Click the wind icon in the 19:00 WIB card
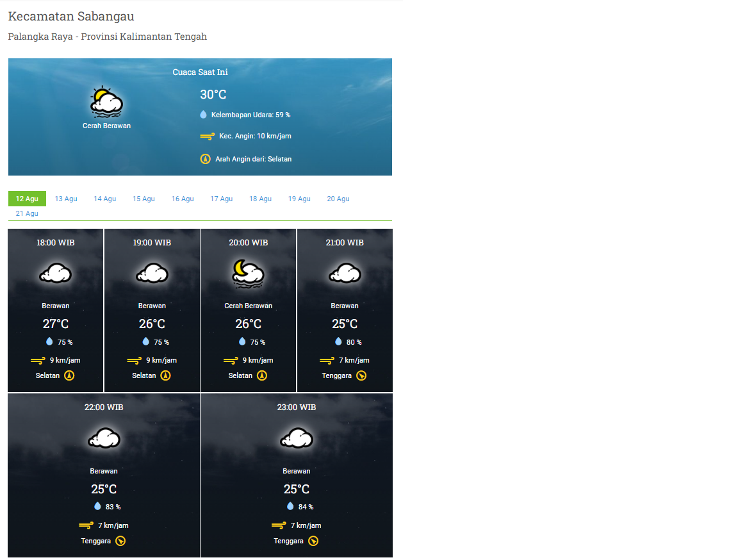This screenshot has height=560, width=738. tap(134, 361)
